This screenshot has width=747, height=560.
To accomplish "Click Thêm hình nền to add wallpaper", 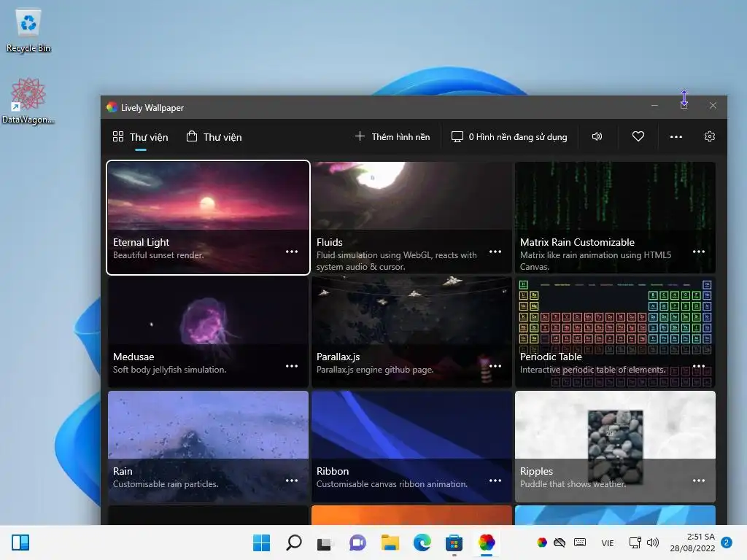I will 392,137.
